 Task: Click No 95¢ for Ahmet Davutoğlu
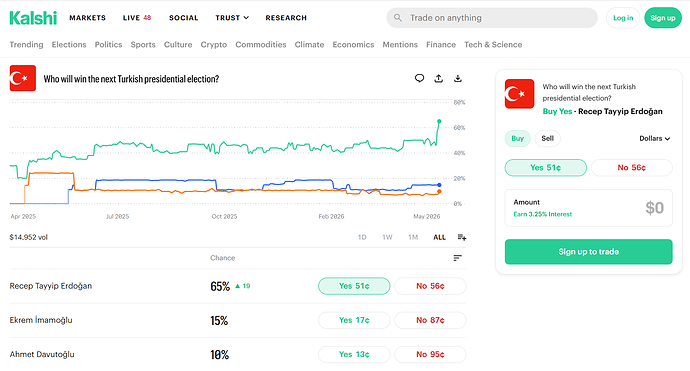click(x=430, y=354)
